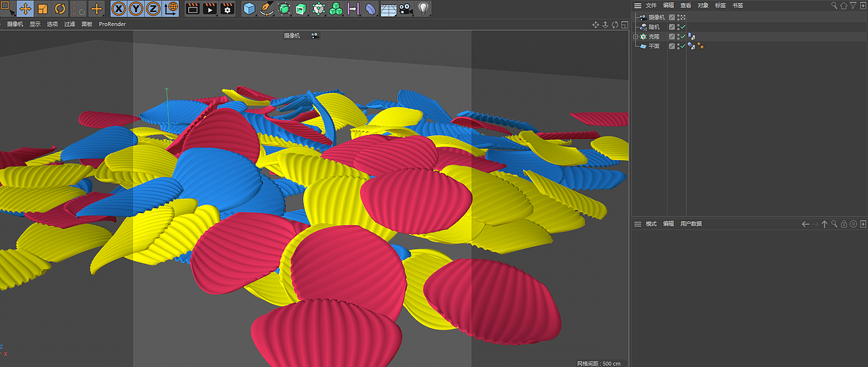Open Object Manager 文件 menu

pyautogui.click(x=651, y=5)
